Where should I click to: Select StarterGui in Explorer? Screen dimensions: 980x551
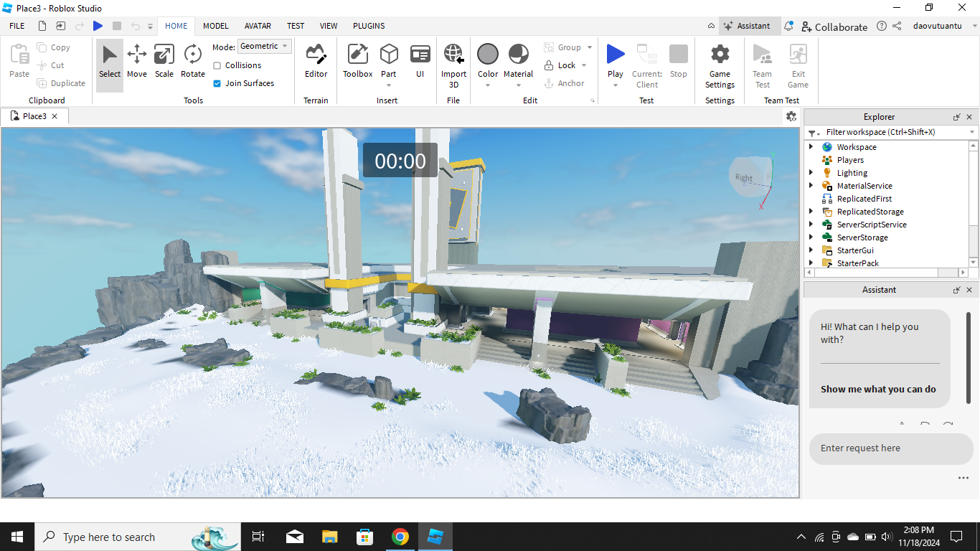click(855, 250)
